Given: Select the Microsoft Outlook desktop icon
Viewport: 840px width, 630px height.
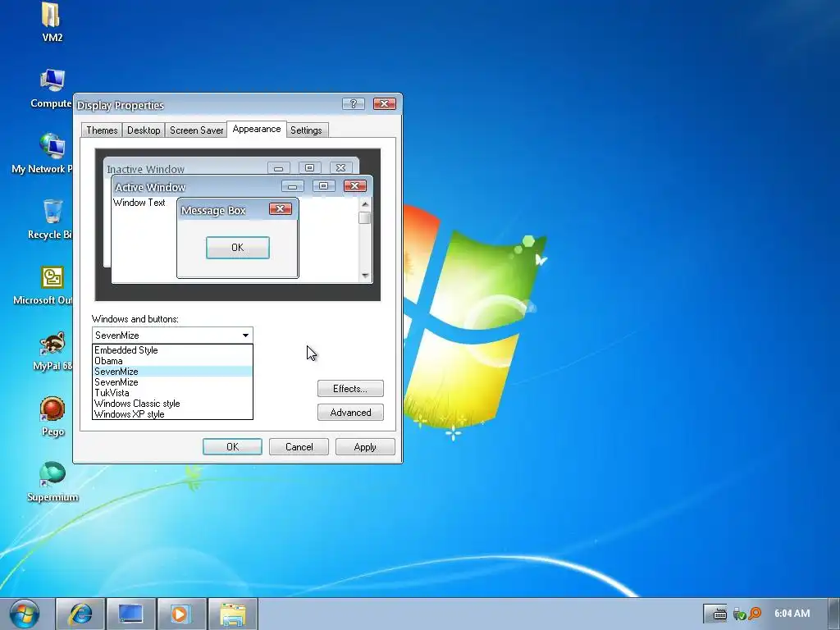Looking at the screenshot, I should (x=52, y=277).
